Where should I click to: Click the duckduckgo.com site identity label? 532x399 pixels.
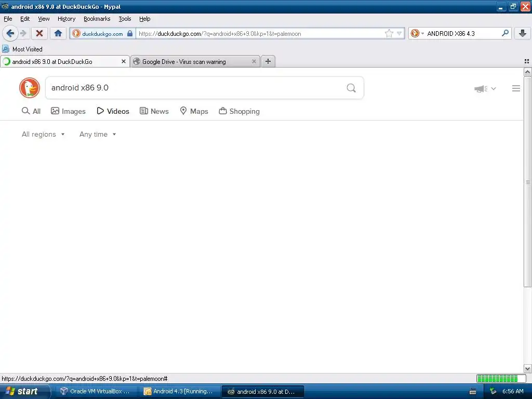tap(102, 34)
